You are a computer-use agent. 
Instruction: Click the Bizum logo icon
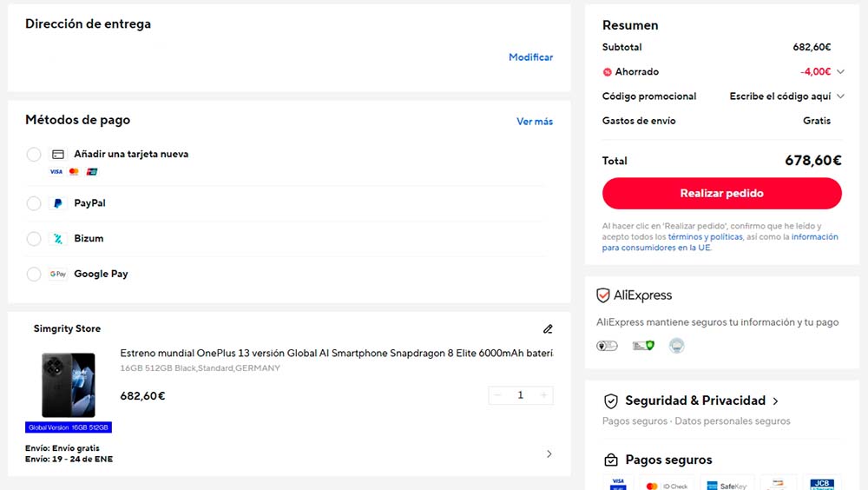(x=57, y=239)
